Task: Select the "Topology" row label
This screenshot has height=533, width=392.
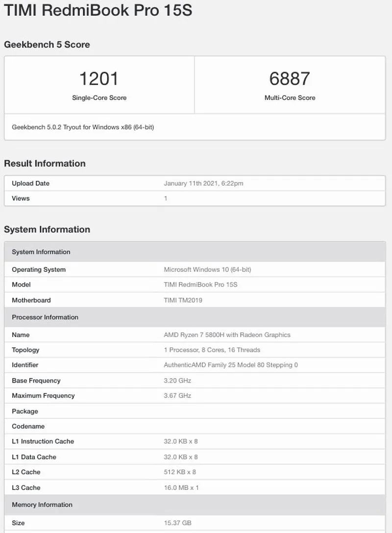Action: pyautogui.click(x=25, y=350)
